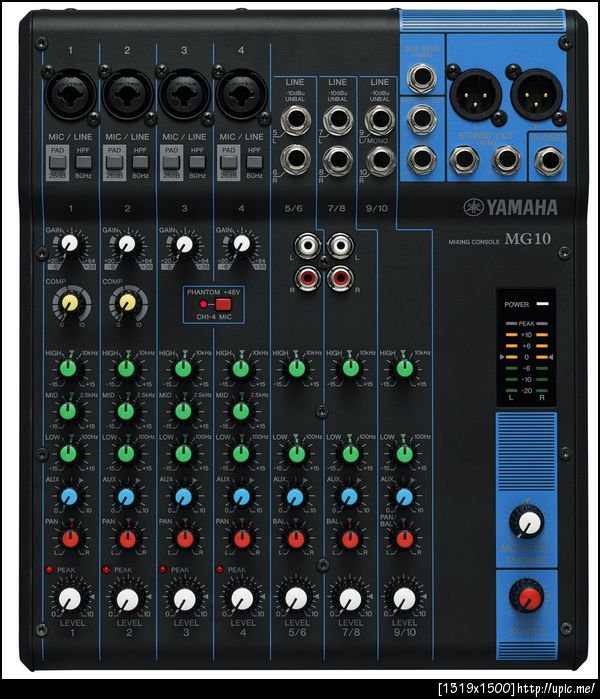Click the LEVEL 9/10 white knob
The height and width of the screenshot is (699, 600).
[404, 598]
